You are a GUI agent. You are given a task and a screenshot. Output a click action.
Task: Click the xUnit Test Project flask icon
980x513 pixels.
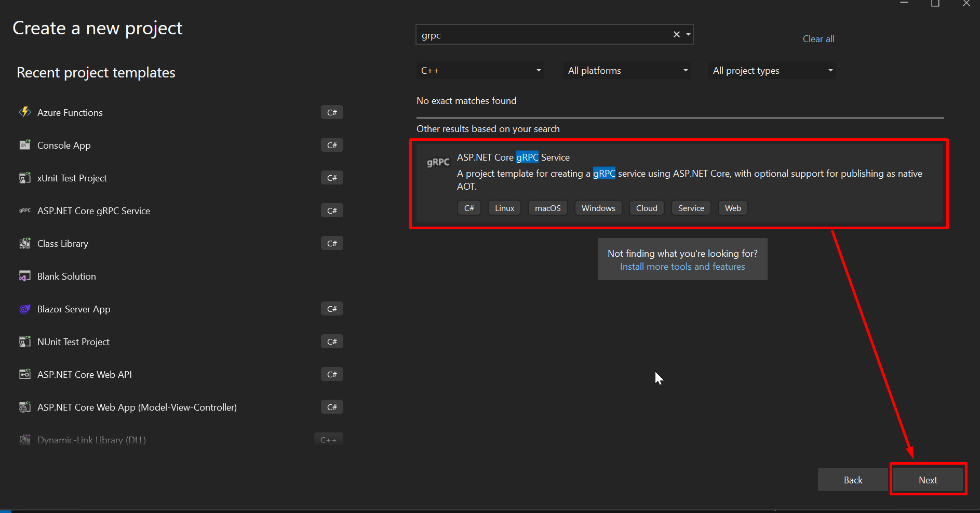[x=24, y=178]
